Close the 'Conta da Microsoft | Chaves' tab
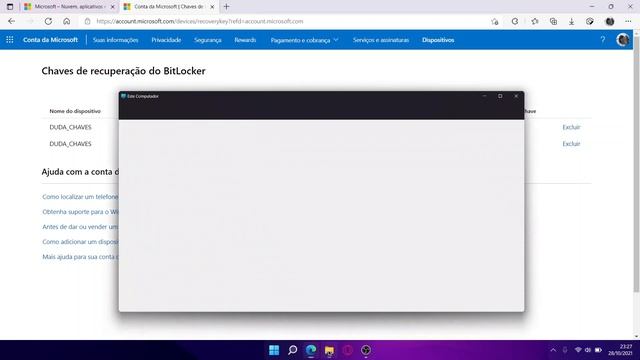The height and width of the screenshot is (360, 640). tap(212, 7)
